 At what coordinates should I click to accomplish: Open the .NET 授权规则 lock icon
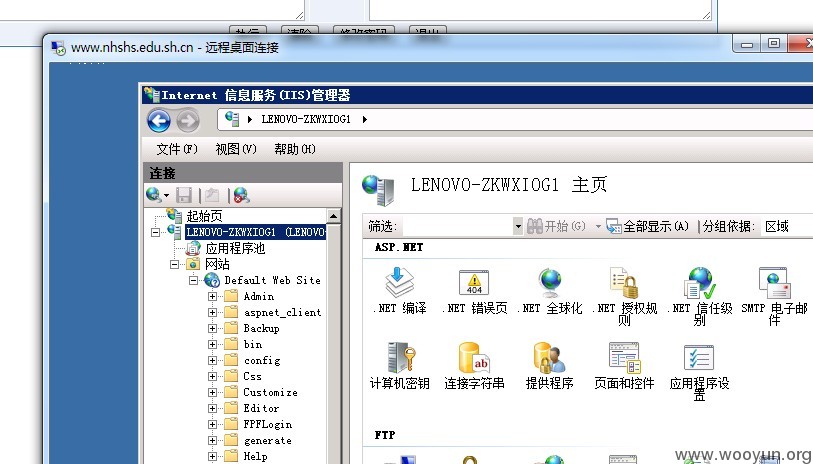(624, 283)
